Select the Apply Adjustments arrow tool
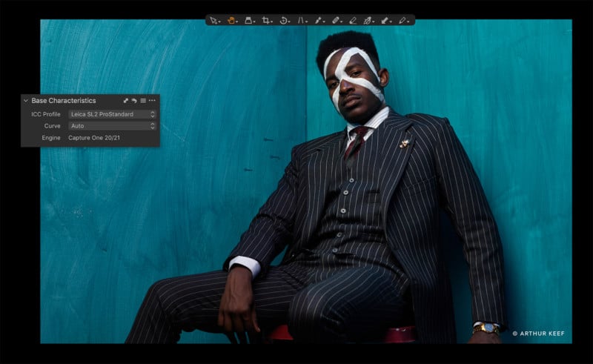593x364 pixels. coord(385,20)
